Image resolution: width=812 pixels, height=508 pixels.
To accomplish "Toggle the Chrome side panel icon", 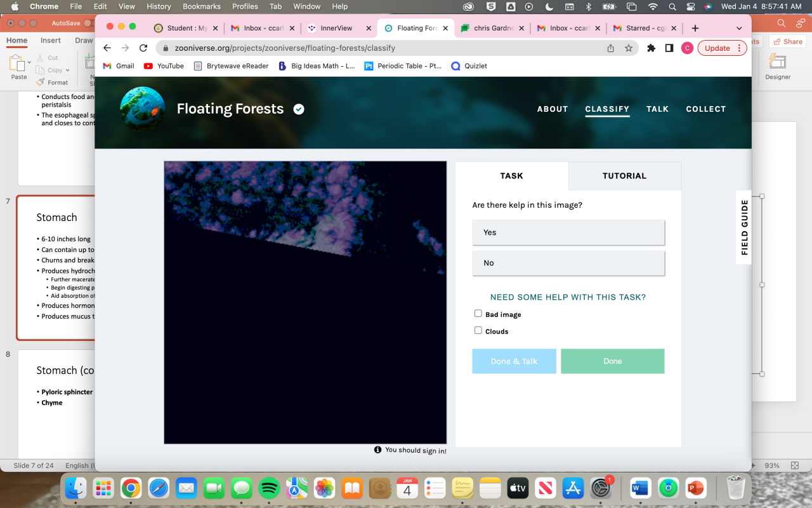I will pyautogui.click(x=669, y=48).
